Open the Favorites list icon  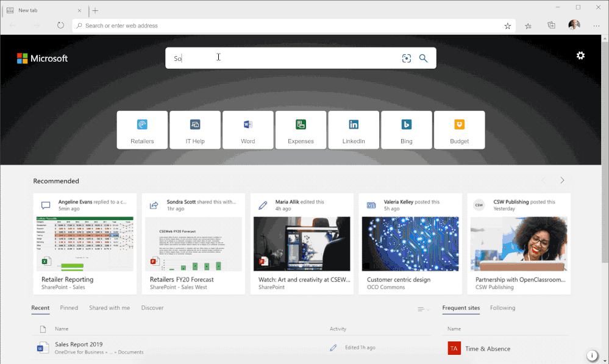(528, 26)
